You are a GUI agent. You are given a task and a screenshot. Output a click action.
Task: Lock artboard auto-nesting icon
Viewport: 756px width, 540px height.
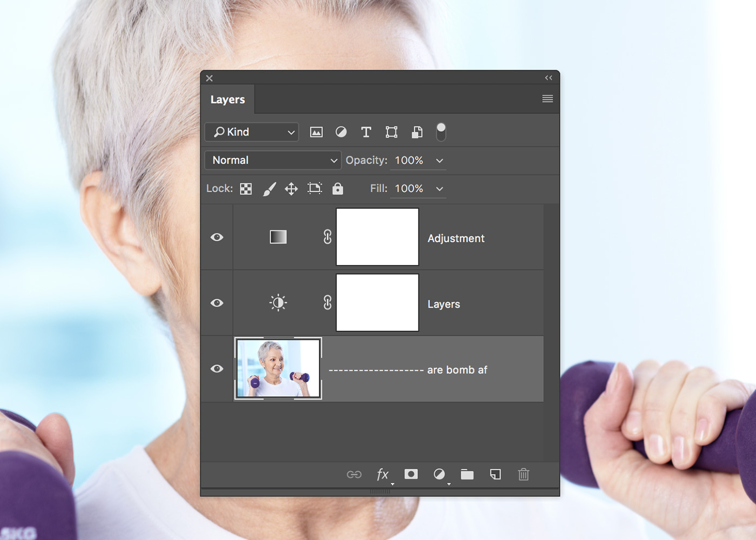point(315,188)
